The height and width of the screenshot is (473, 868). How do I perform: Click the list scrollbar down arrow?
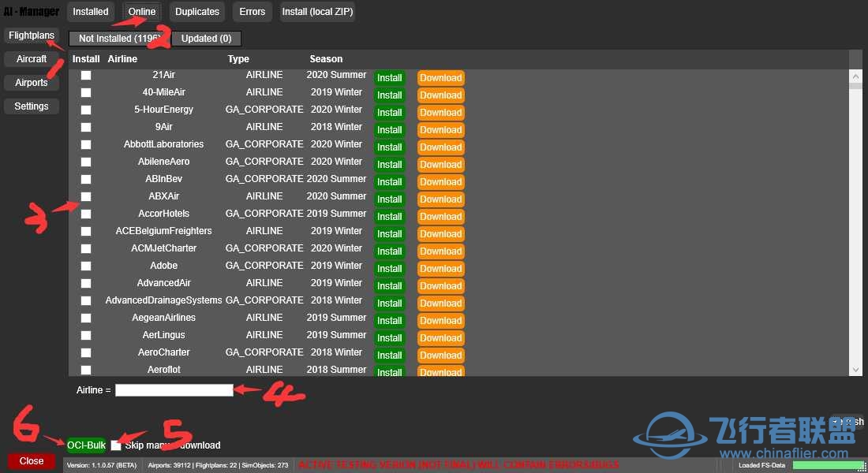coord(856,370)
